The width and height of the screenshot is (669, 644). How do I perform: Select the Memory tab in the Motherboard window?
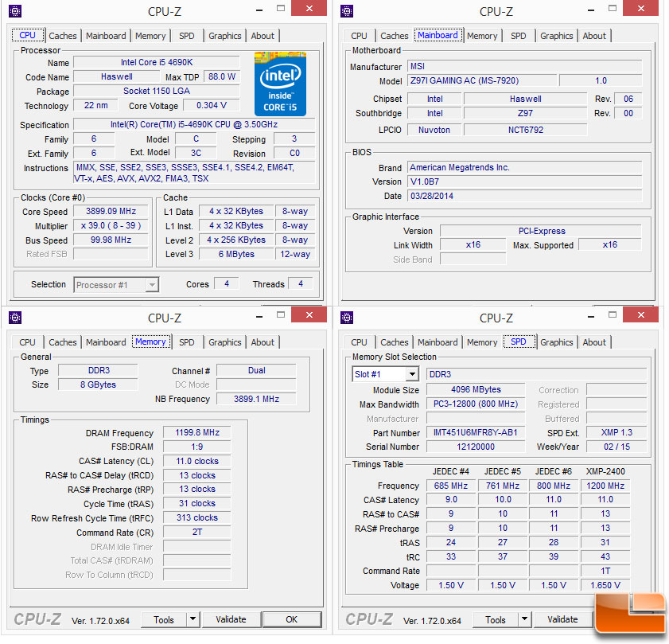(482, 36)
